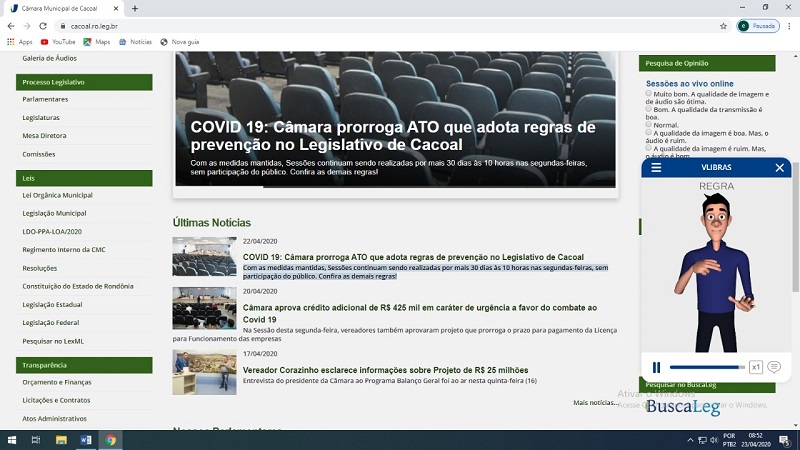The height and width of the screenshot is (450, 800).
Task: Open Constituição do Estado de Rondônia link
Action: (x=78, y=286)
